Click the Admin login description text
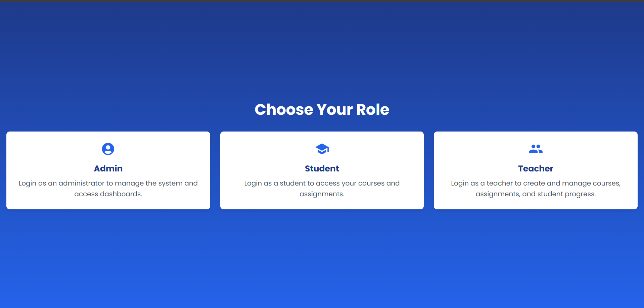Image resolution: width=644 pixels, height=308 pixels. [108, 188]
